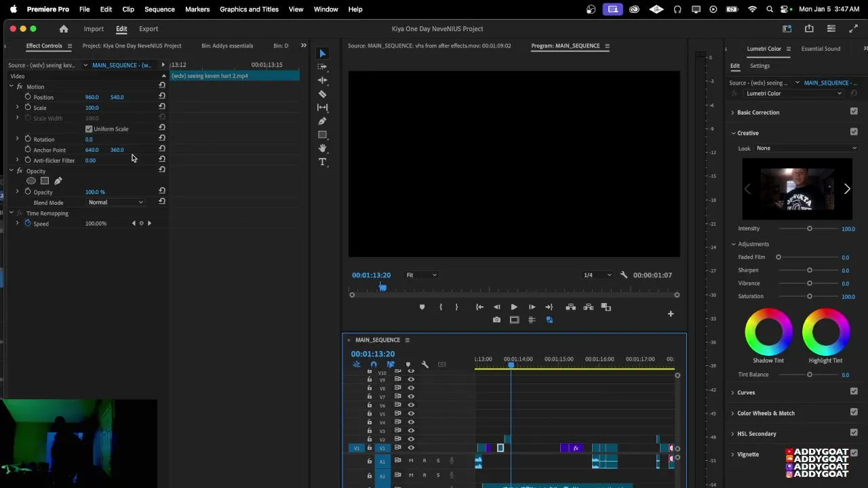
Task: Open the Sequence menu
Action: point(159,9)
